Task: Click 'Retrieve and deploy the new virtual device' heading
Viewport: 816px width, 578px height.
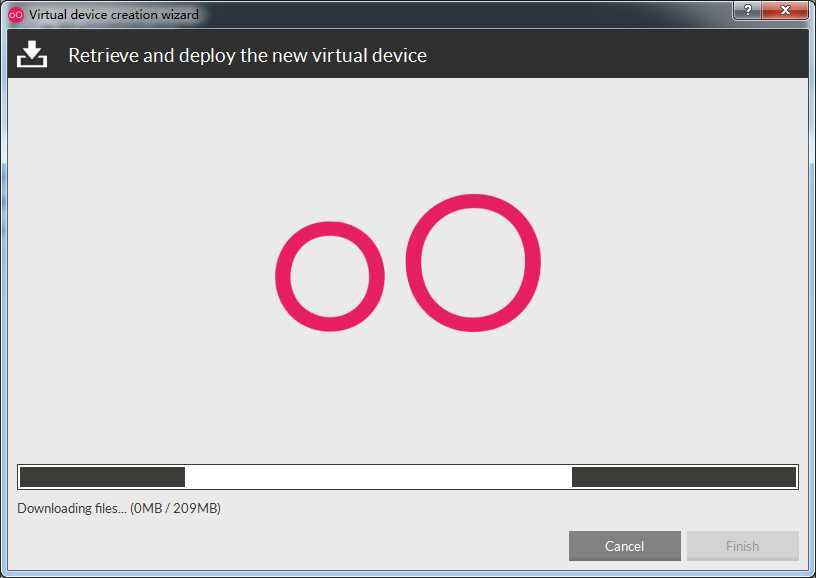Action: 248,55
